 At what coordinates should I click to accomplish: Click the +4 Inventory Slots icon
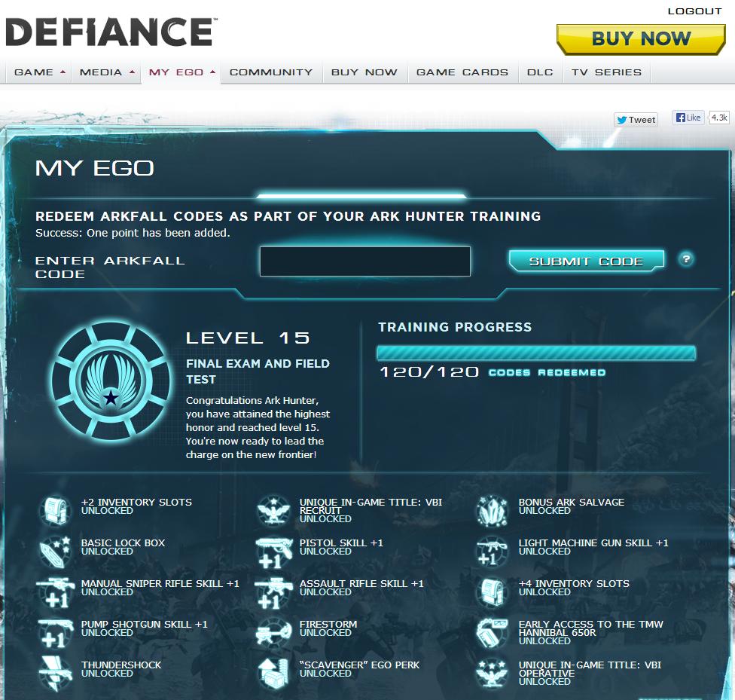[493, 592]
